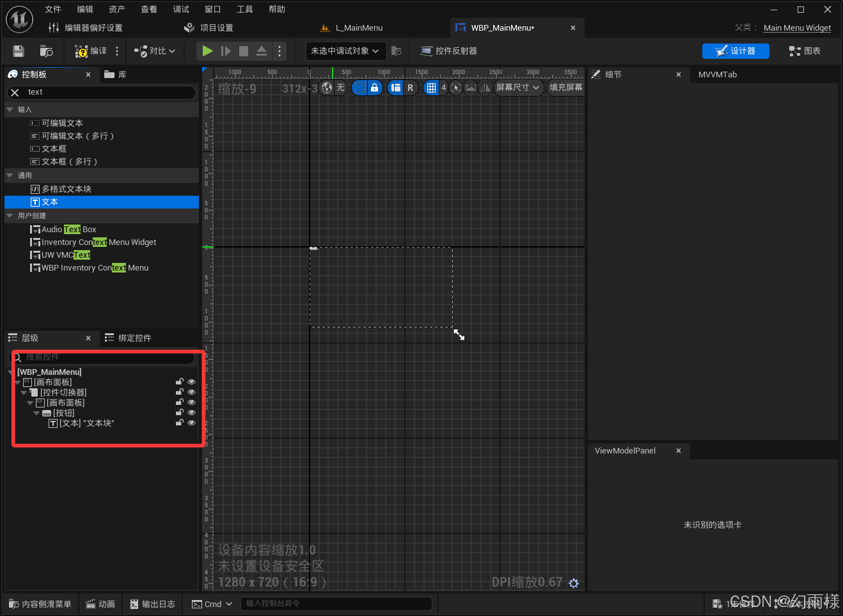The width and height of the screenshot is (843, 616).
Task: Open the 未选中调试对象 debug object dropdown
Action: click(x=345, y=51)
